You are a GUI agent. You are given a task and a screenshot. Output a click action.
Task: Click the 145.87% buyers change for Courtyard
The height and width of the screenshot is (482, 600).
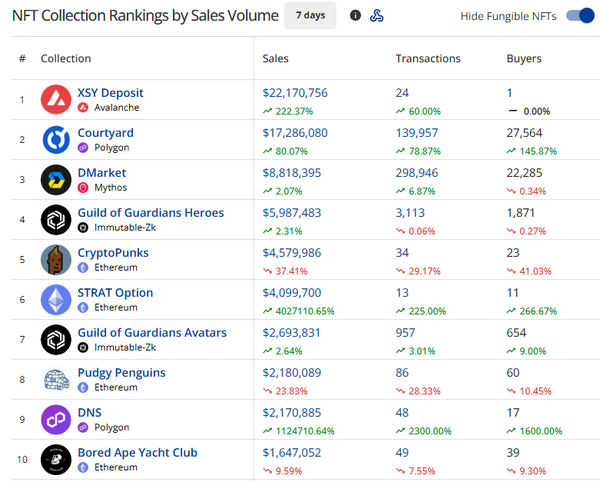pos(538,151)
